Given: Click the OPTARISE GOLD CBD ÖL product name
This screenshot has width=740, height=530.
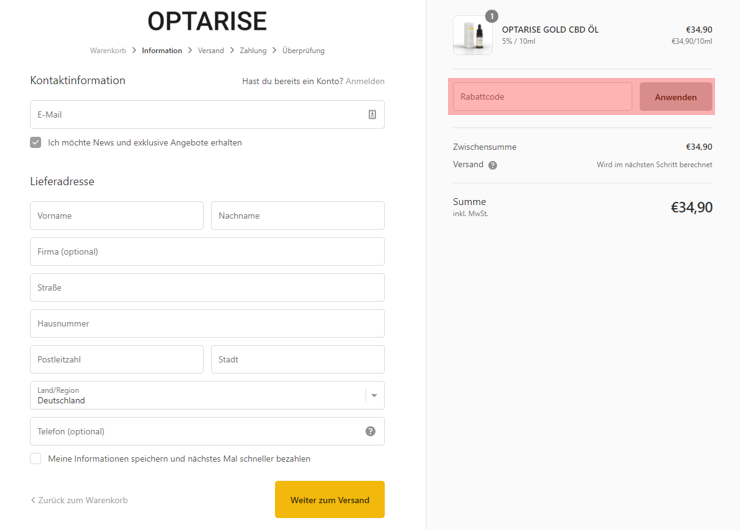Looking at the screenshot, I should click(x=550, y=30).
